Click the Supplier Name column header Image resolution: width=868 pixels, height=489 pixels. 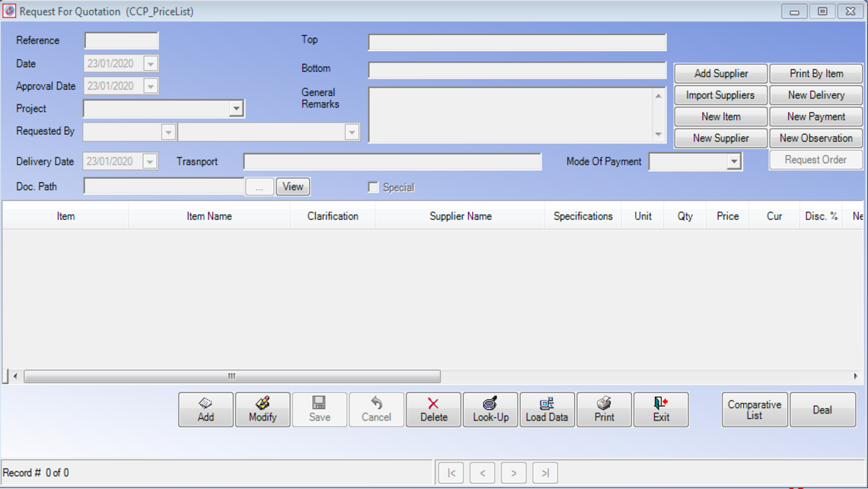tap(461, 216)
